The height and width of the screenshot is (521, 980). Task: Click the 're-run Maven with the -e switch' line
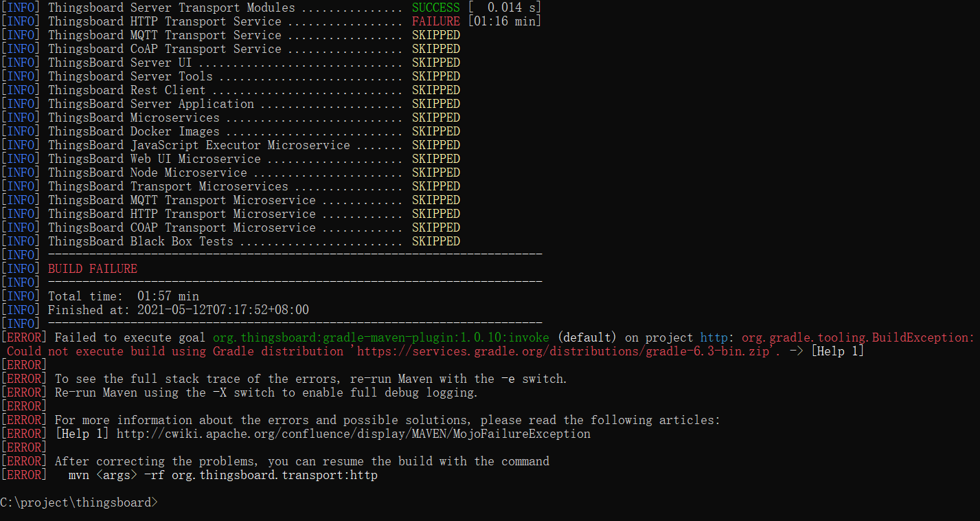[311, 379]
